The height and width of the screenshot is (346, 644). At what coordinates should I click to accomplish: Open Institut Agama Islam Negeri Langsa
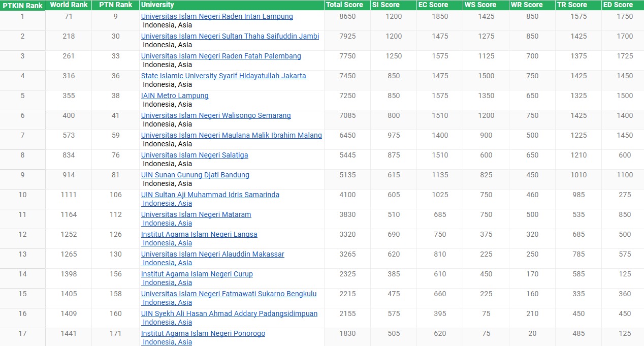click(x=199, y=234)
